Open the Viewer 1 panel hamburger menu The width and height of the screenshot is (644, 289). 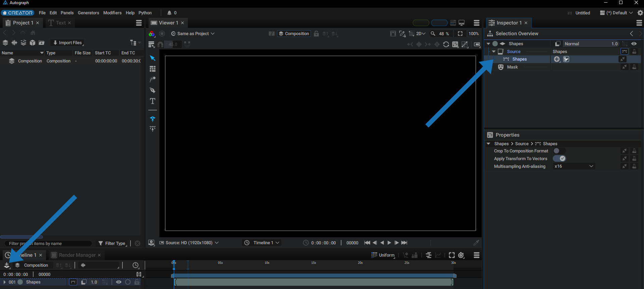pos(477,23)
